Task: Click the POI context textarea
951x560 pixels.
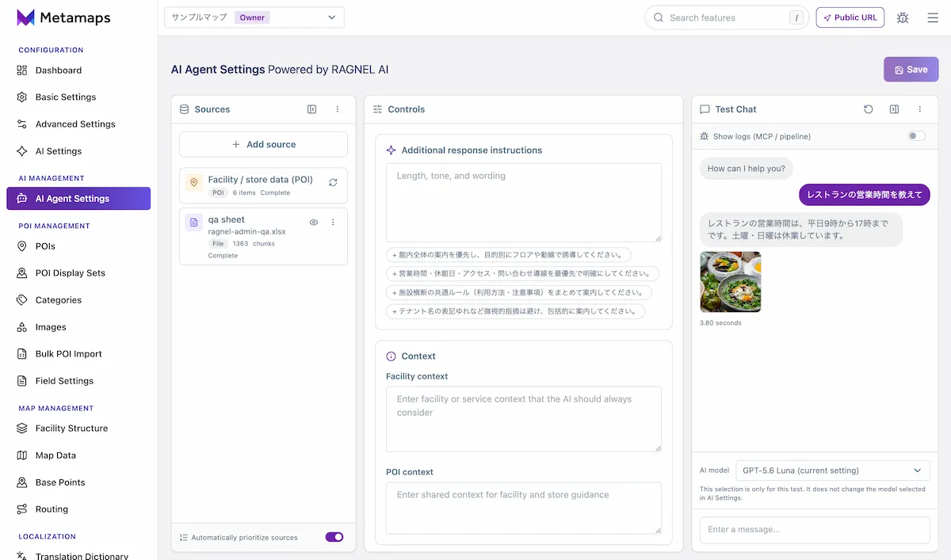Action: [524, 509]
